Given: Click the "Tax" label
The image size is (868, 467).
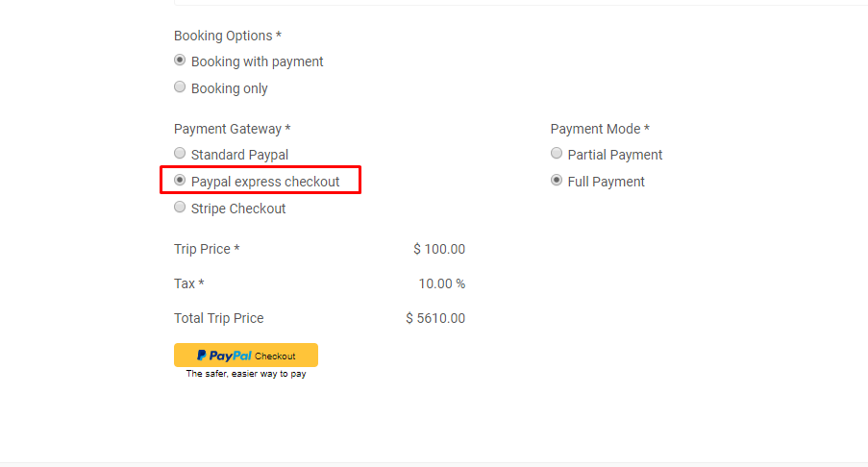Looking at the screenshot, I should [x=188, y=283].
